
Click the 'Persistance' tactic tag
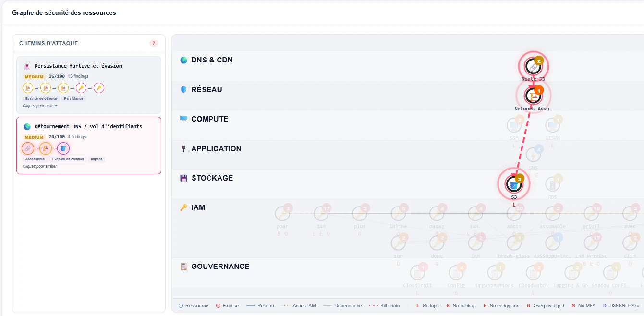point(73,98)
